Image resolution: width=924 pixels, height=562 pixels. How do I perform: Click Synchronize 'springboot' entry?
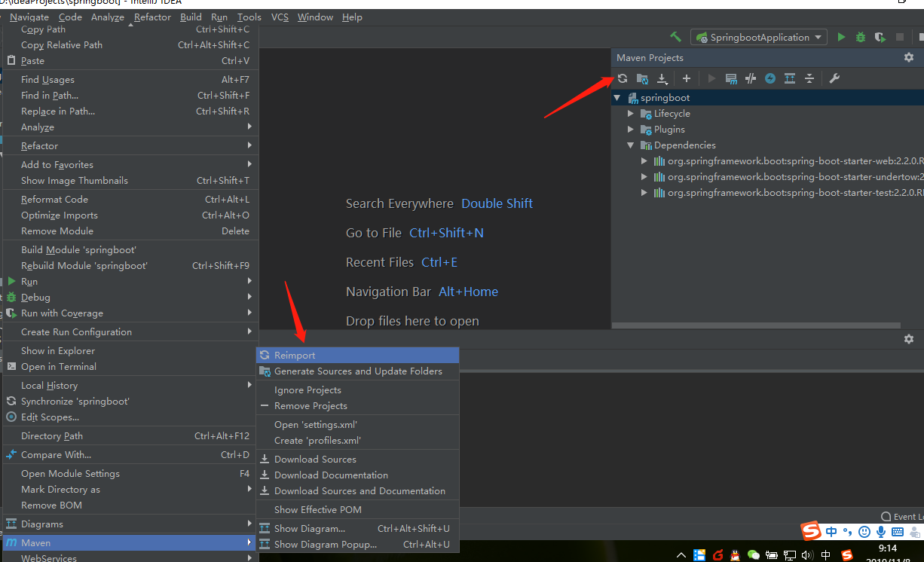pyautogui.click(x=130, y=402)
